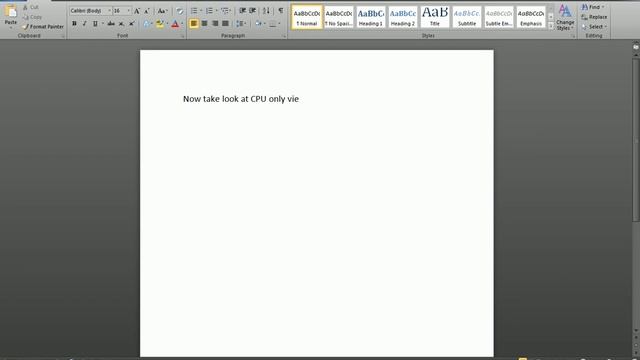
Task: Apply borders to the paragraph
Action: [x=274, y=24]
